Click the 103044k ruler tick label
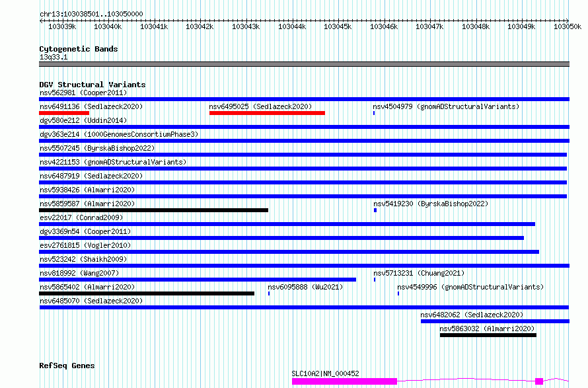 coord(292,26)
